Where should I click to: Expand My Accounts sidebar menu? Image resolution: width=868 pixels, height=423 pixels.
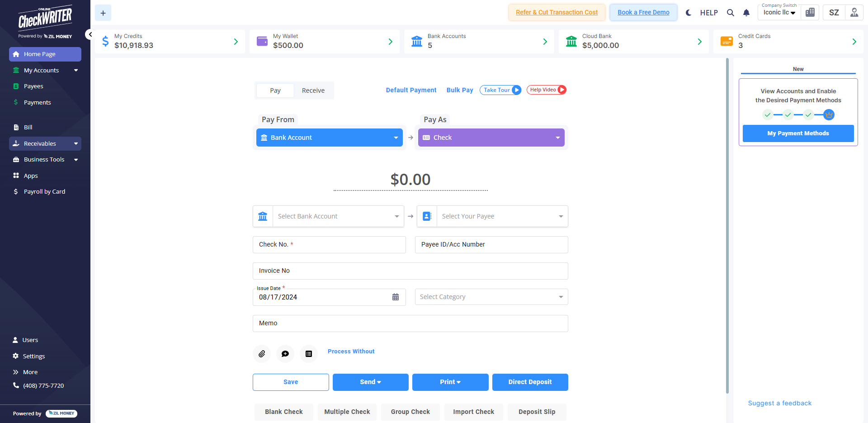(x=45, y=70)
